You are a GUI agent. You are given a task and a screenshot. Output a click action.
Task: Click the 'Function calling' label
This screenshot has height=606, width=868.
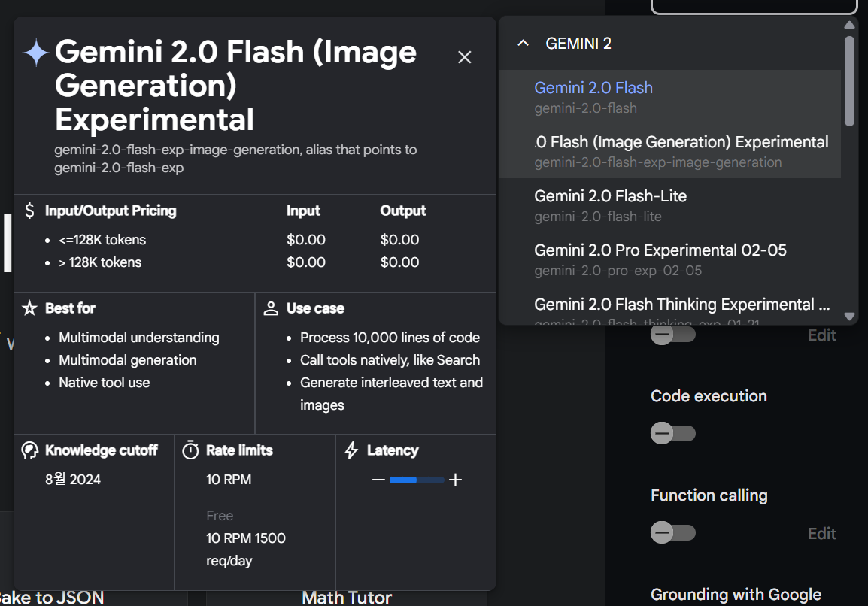click(709, 495)
